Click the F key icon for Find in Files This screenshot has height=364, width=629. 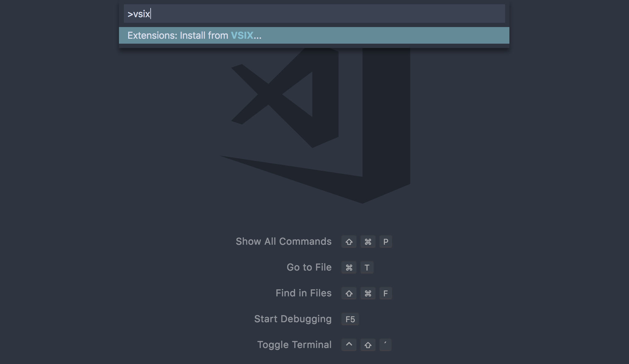[x=385, y=293]
